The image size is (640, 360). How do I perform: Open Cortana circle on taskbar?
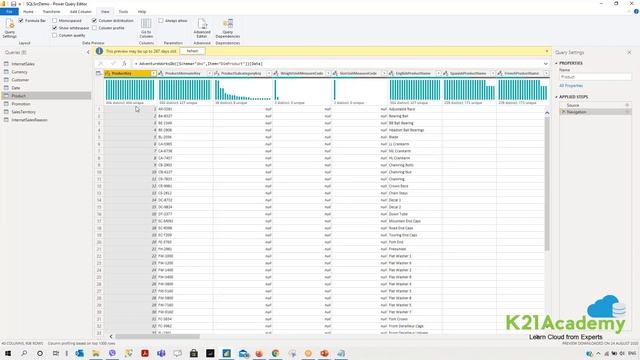tap(40, 353)
